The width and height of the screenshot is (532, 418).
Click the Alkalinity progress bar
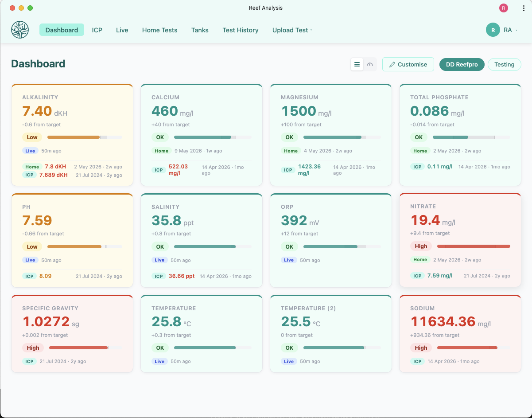[85, 137]
